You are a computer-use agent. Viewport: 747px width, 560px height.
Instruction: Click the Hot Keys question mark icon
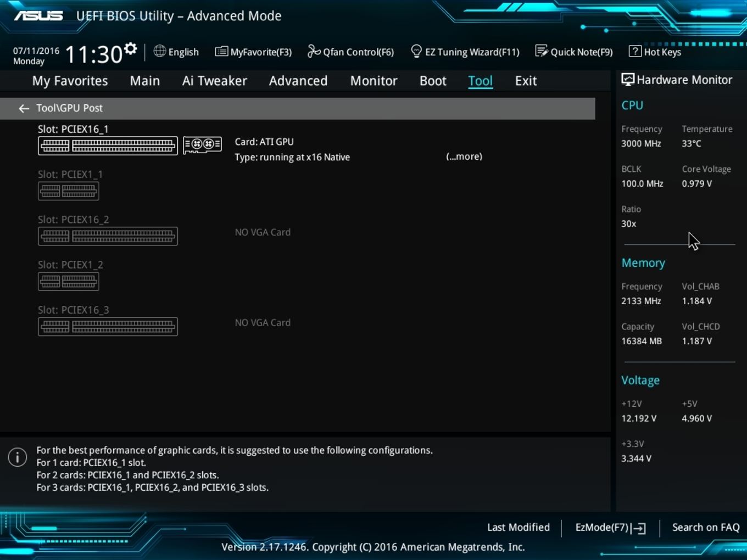(635, 52)
